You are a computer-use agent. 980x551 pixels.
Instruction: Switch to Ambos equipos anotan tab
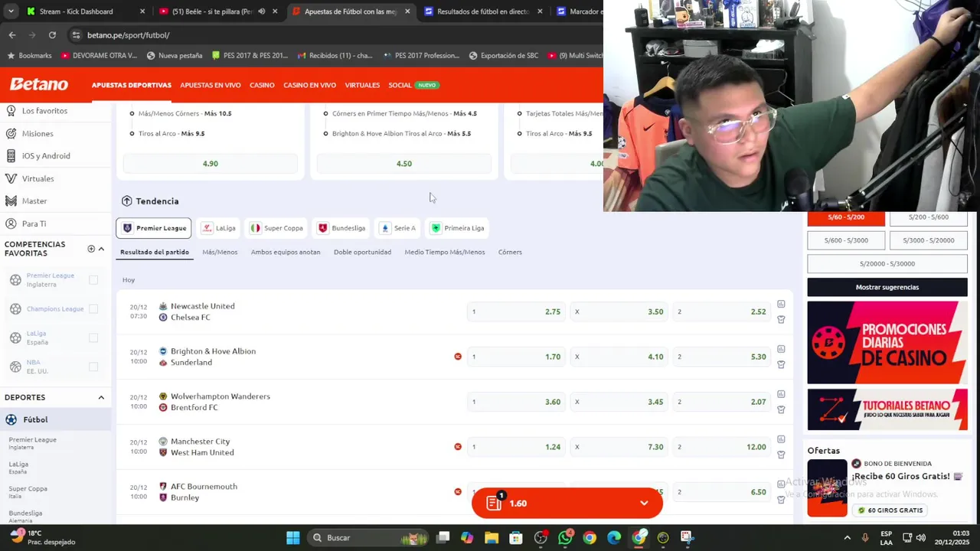[286, 252]
